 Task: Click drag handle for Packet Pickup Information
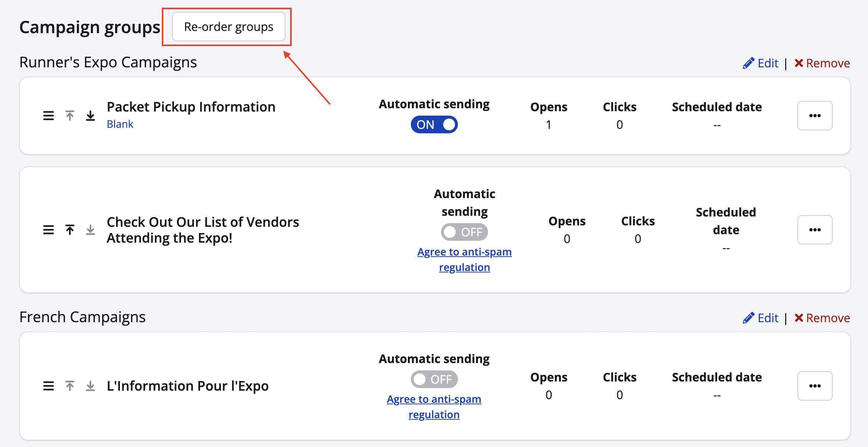[49, 116]
